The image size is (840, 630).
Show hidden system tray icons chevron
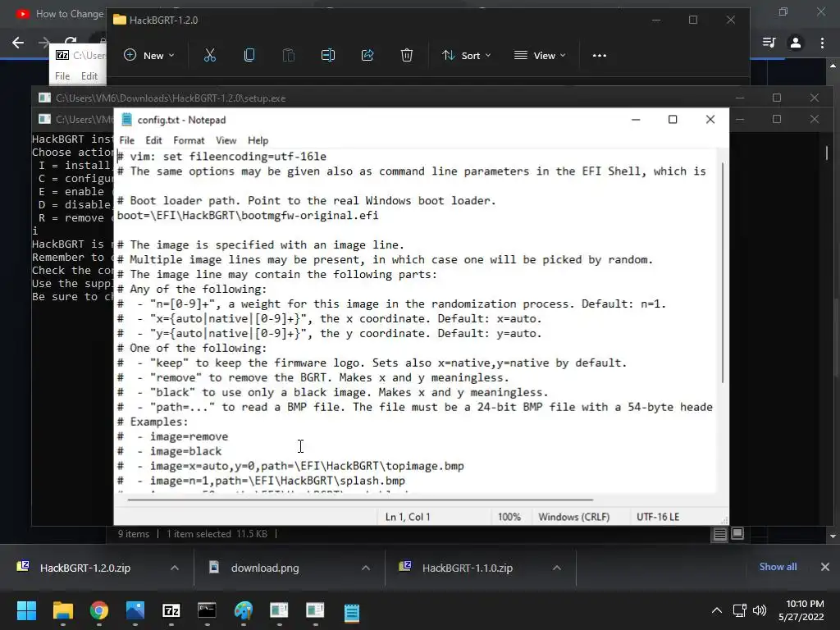716,610
